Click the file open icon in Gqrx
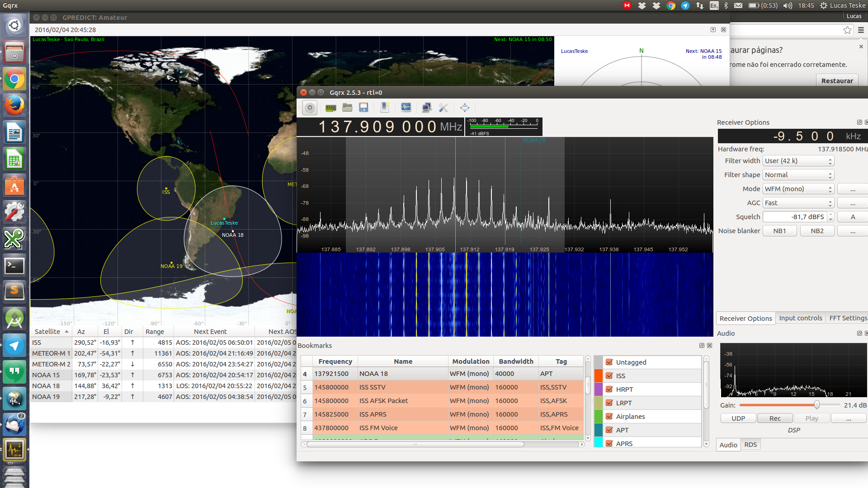 347,107
